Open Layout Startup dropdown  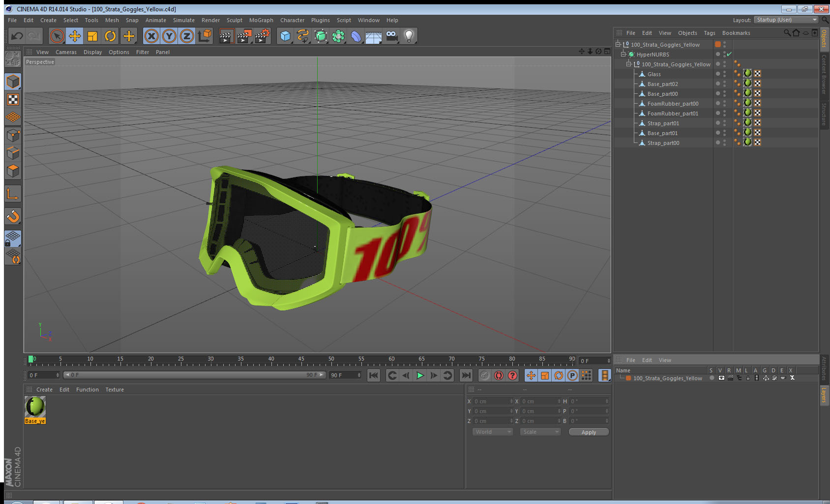pyautogui.click(x=786, y=20)
